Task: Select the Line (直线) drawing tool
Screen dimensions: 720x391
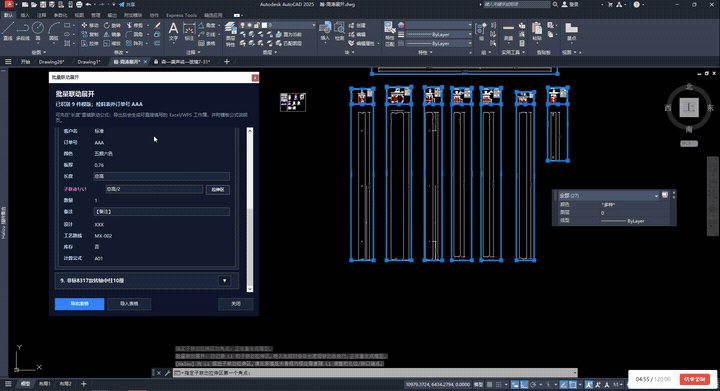Action: pyautogui.click(x=7, y=31)
